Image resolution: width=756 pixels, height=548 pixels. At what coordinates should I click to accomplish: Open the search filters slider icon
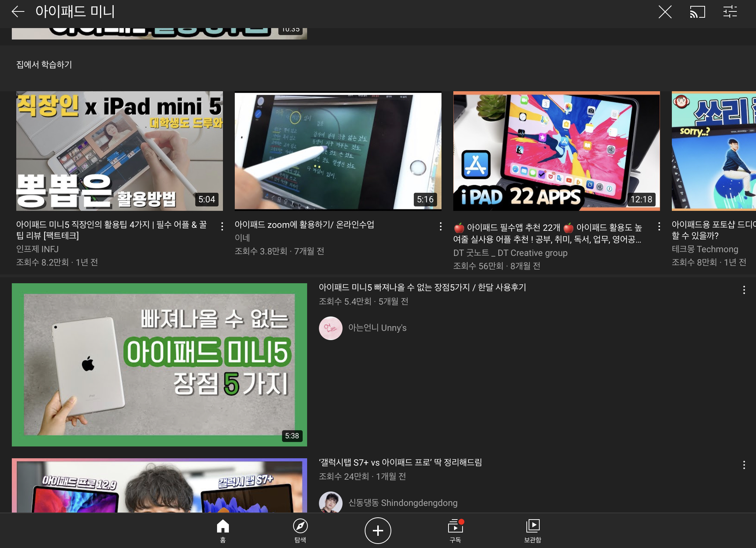click(x=730, y=12)
